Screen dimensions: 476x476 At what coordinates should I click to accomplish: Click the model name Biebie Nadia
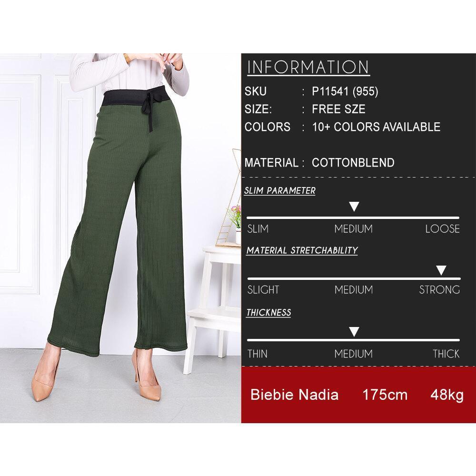click(294, 395)
